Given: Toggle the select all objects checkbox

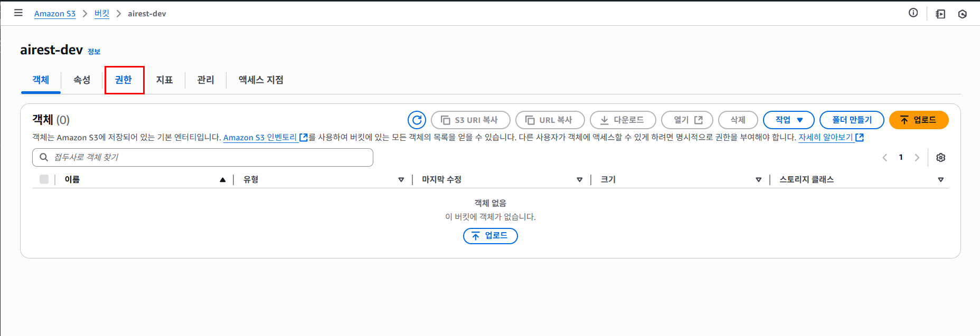Looking at the screenshot, I should (x=44, y=179).
